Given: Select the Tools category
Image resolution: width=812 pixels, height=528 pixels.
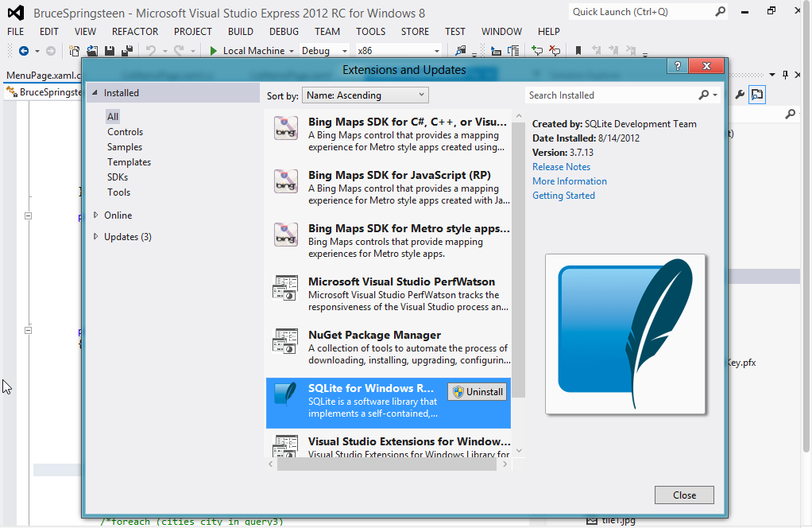Looking at the screenshot, I should point(118,192).
